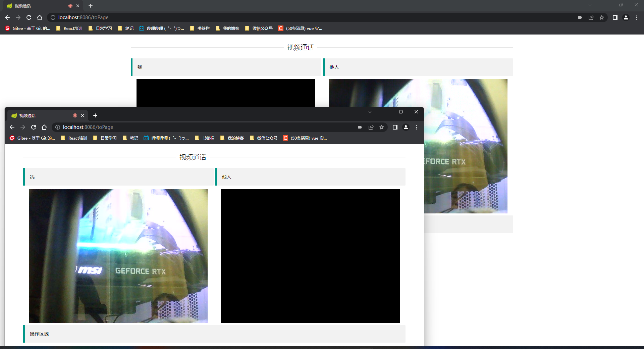This screenshot has width=644, height=349.
Task: Click camera permission icon in background window
Action: (580, 17)
